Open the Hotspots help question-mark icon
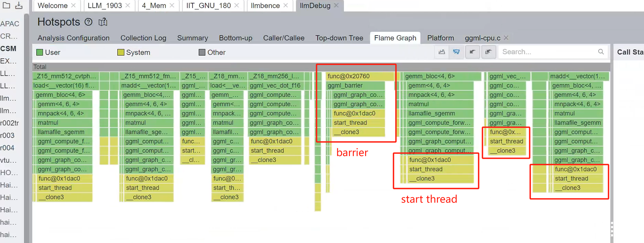 pyautogui.click(x=88, y=22)
